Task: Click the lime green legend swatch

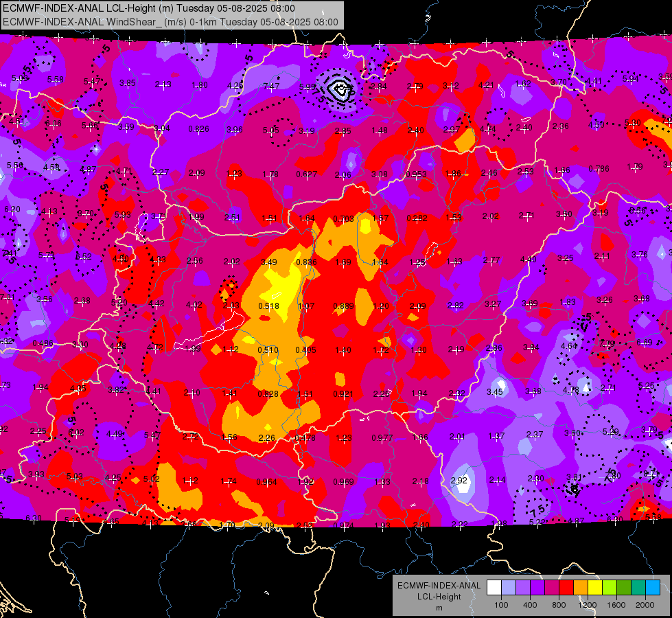Action: point(609,588)
